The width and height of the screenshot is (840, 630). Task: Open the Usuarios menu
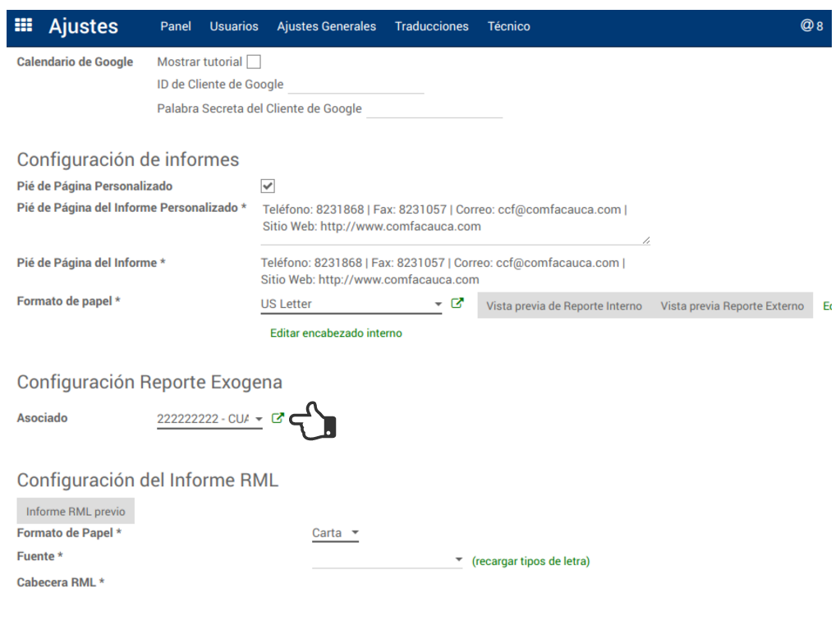234,26
